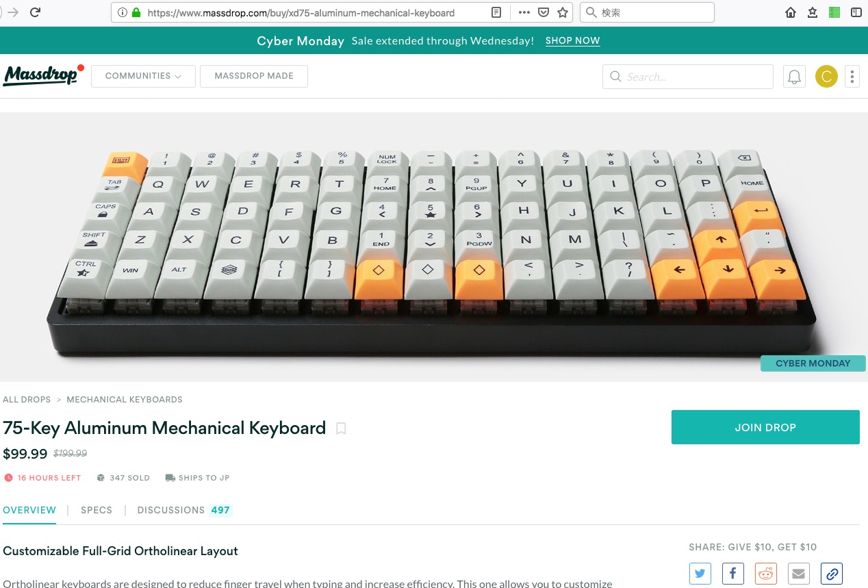Click the URL address bar

click(x=342, y=12)
